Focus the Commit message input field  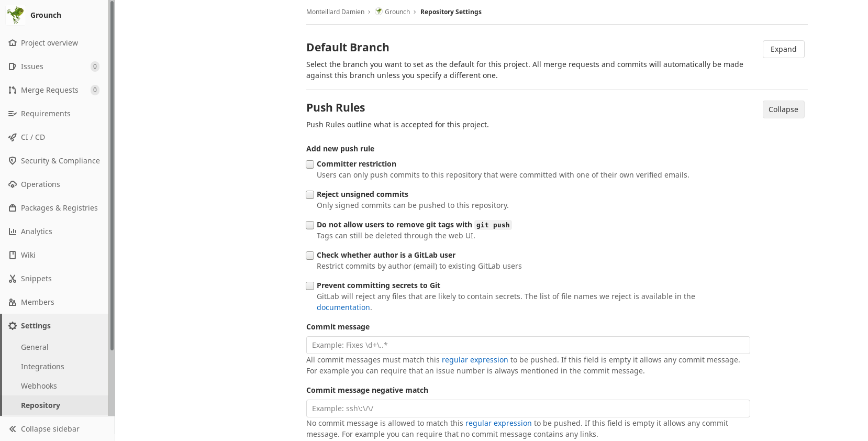click(x=528, y=345)
